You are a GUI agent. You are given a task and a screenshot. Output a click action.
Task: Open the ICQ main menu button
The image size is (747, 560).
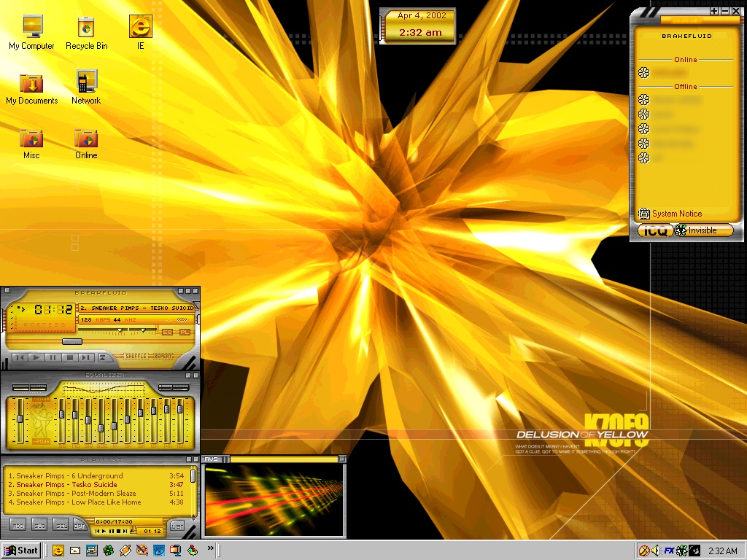pos(654,230)
